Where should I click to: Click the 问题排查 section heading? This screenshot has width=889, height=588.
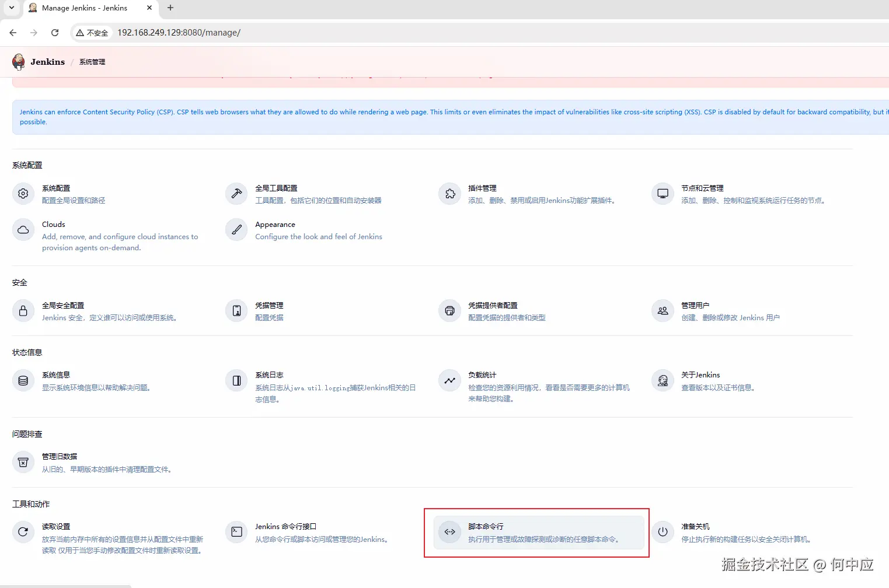27,435
